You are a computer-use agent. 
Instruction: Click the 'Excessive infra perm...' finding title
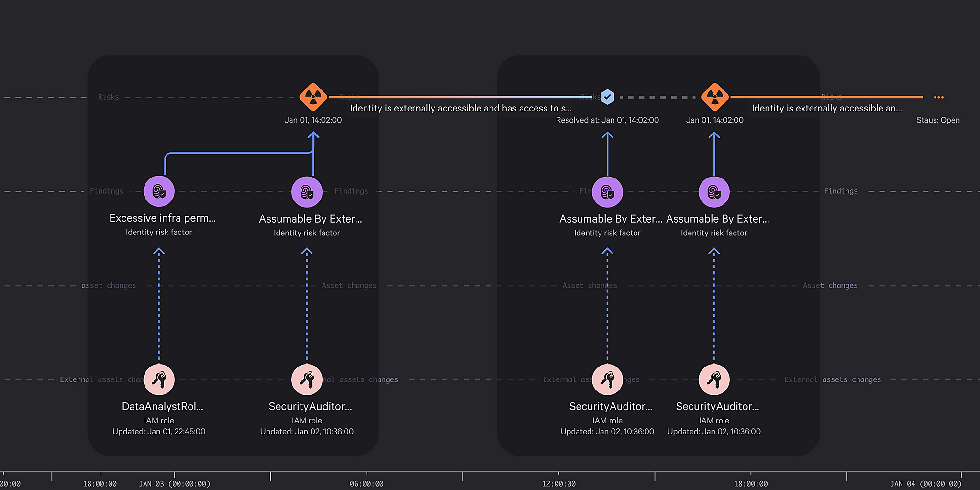coord(162,218)
